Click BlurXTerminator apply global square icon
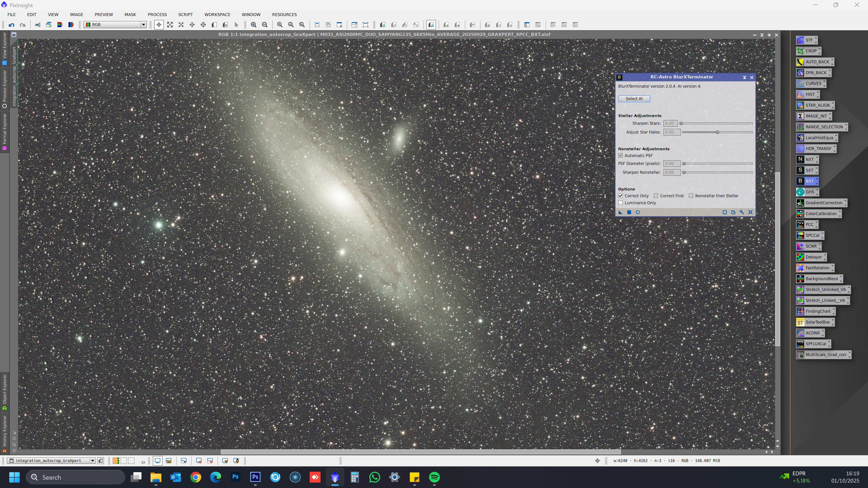The width and height of the screenshot is (868, 488). click(x=629, y=212)
